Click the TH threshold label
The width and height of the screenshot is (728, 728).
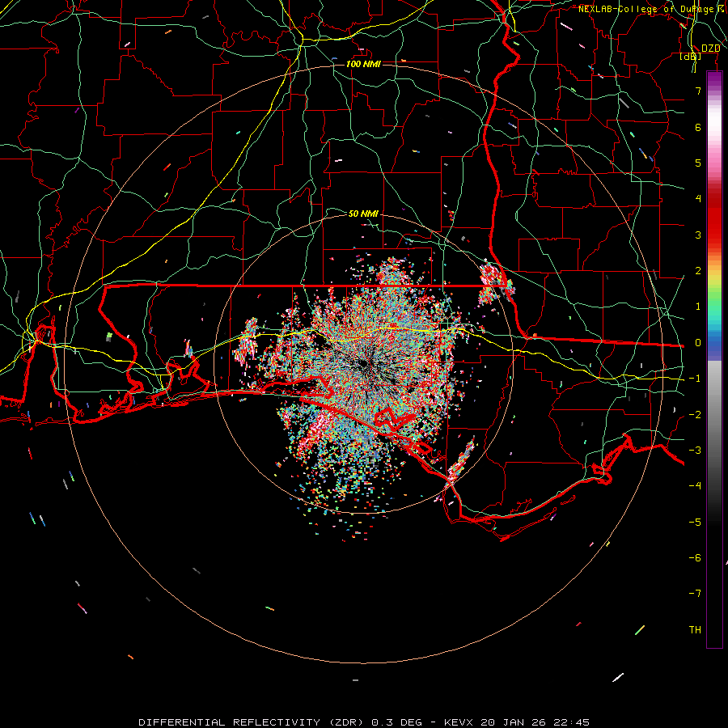click(695, 630)
